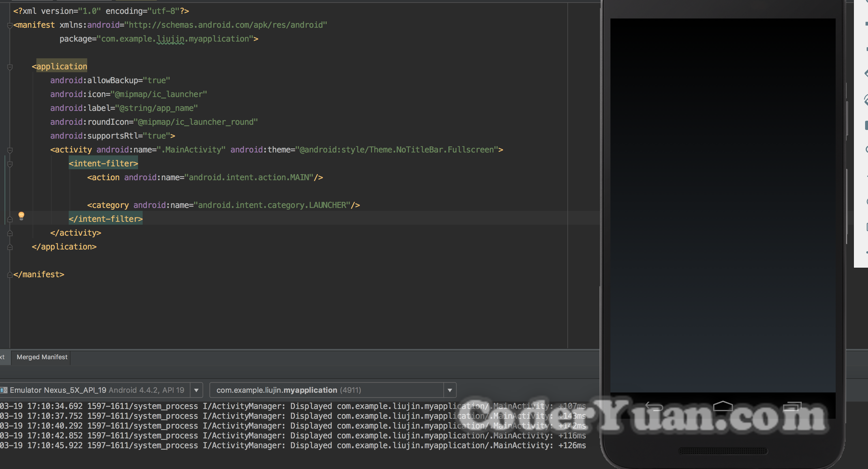Click the device icon beside Emulator Nexus_5X_API_19
Image resolution: width=868 pixels, height=469 pixels.
click(x=4, y=390)
